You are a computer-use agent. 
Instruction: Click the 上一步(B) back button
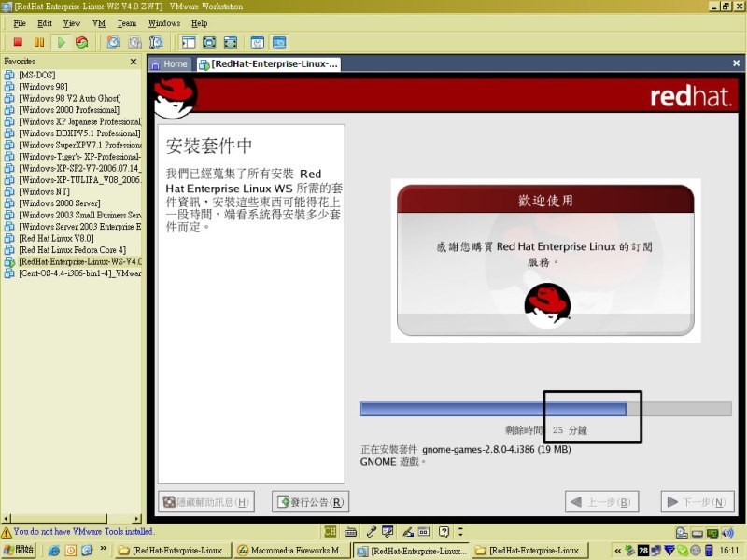(x=601, y=502)
